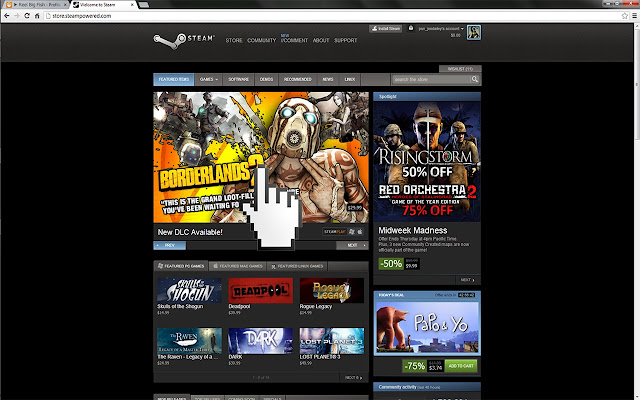This screenshot has width=640, height=400.
Task: Click the -75% discount label
Action: 415,366
